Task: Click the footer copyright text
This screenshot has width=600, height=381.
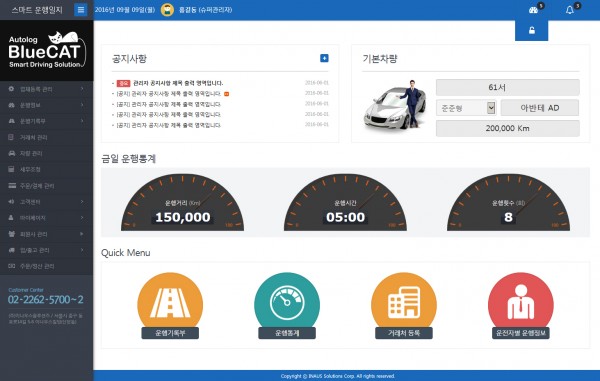Action: click(x=338, y=376)
